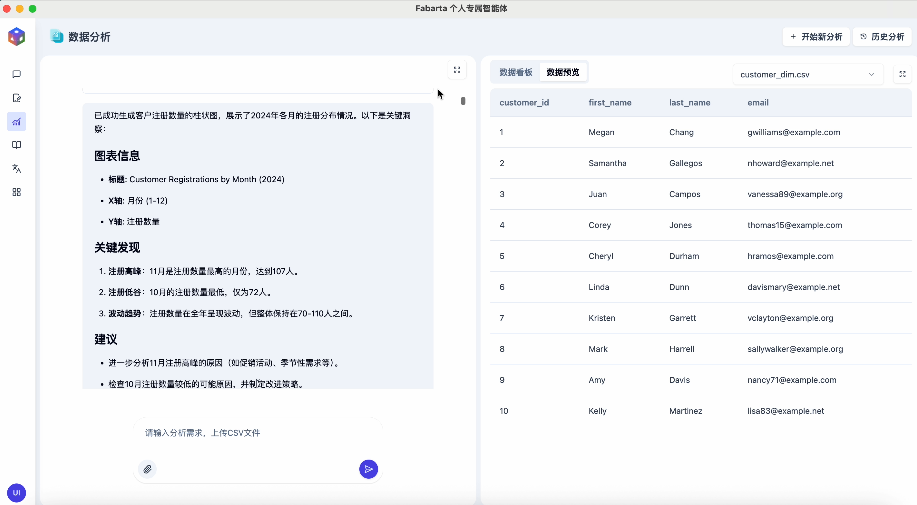Viewport: 917px width, 505px height.
Task: Click the first_name column header
Action: 610,102
